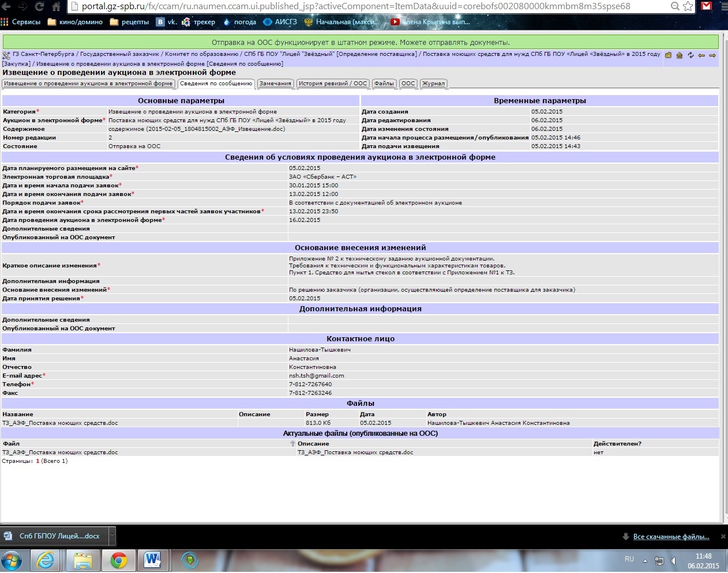Screen dimensions: 728x573
Task: Open ТЗ_АЭФ file in Актуальные файлы table
Action: [x=60, y=453]
